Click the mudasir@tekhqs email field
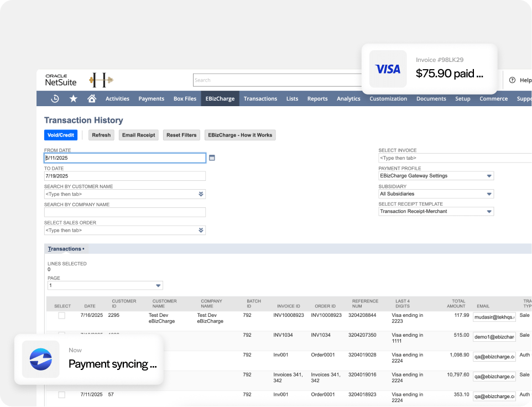 [494, 317]
